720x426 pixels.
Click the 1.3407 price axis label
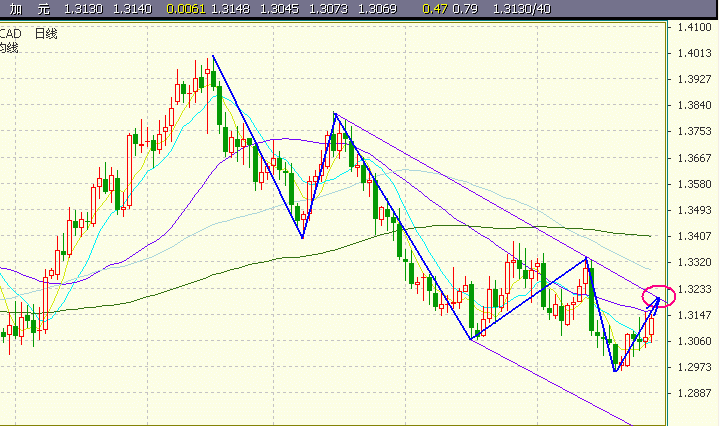point(695,236)
